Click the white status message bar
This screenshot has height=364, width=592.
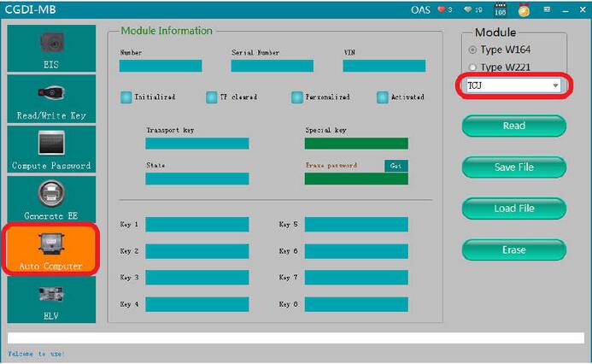[x=296, y=338]
